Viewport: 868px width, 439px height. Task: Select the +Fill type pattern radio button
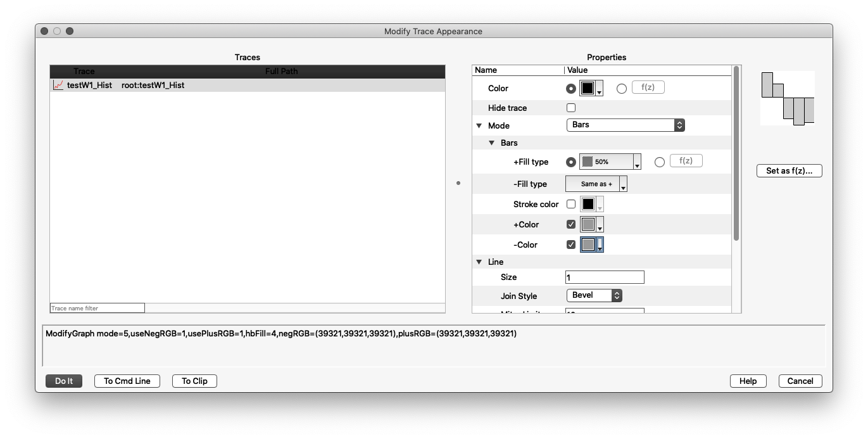pyautogui.click(x=571, y=162)
